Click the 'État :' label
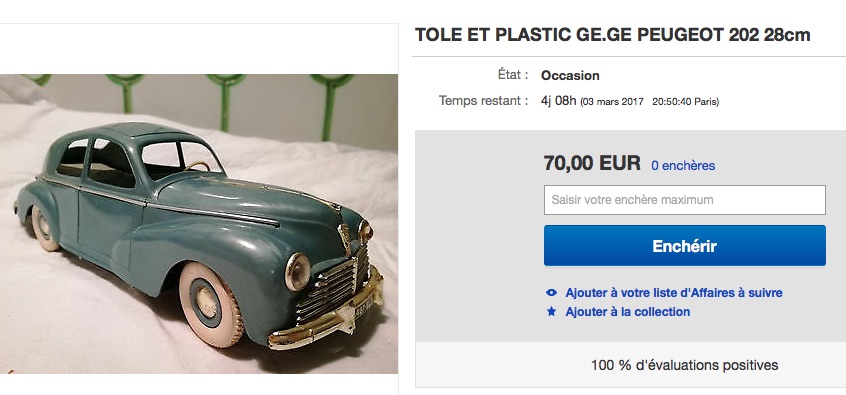The width and height of the screenshot is (846, 395). click(513, 75)
